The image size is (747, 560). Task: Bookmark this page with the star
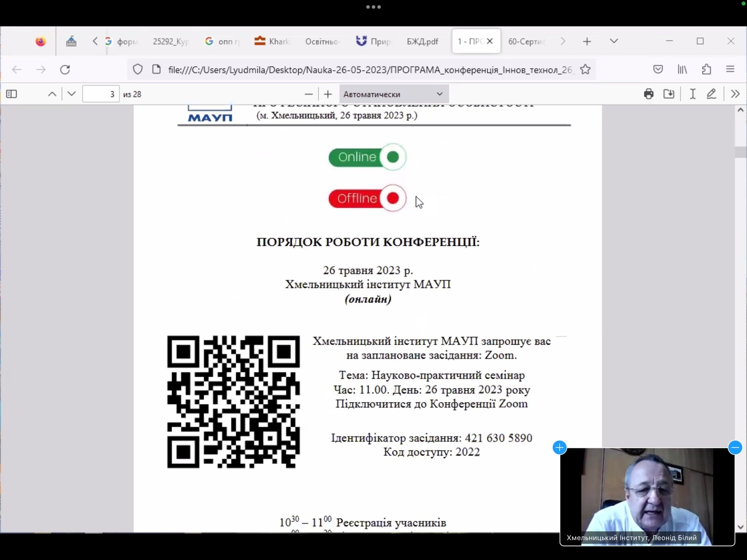tap(585, 70)
